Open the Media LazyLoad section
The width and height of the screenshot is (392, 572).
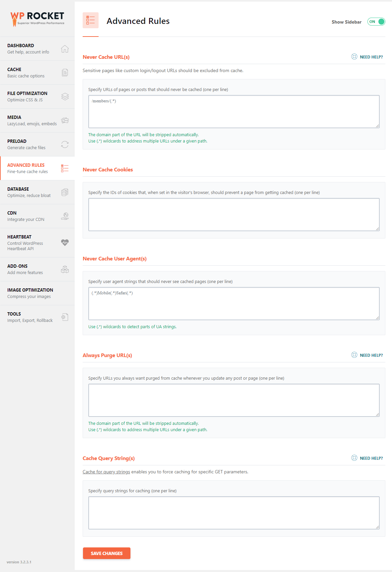[37, 120]
